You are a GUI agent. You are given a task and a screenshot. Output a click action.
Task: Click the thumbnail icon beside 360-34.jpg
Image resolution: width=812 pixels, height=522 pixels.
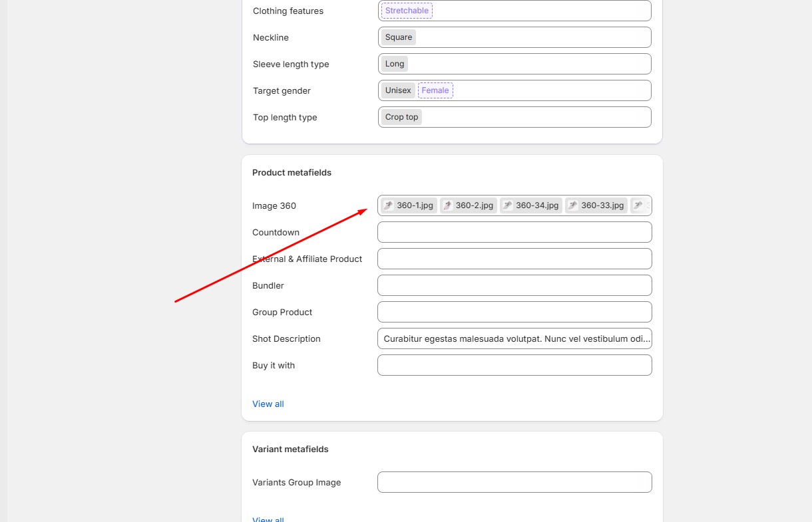click(507, 205)
